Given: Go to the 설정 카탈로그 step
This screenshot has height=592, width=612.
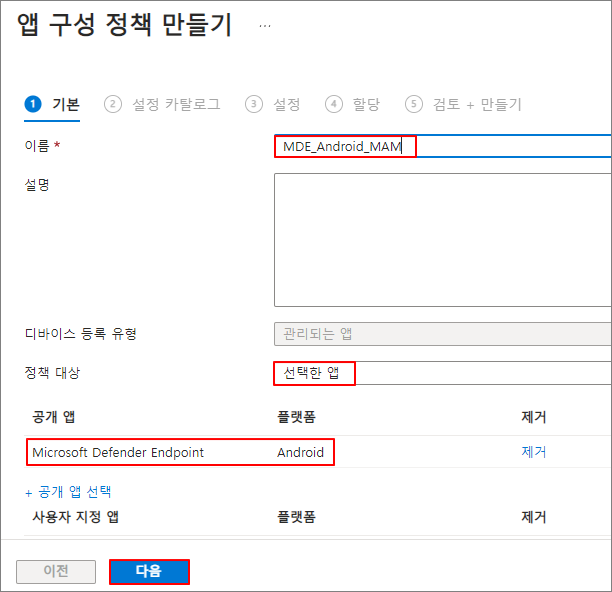Looking at the screenshot, I should point(162,104).
